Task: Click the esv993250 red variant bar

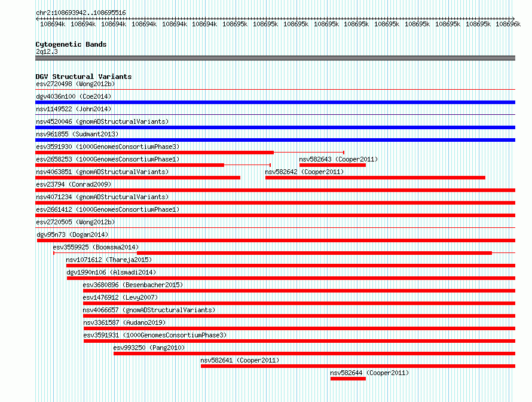Action: (x=314, y=354)
